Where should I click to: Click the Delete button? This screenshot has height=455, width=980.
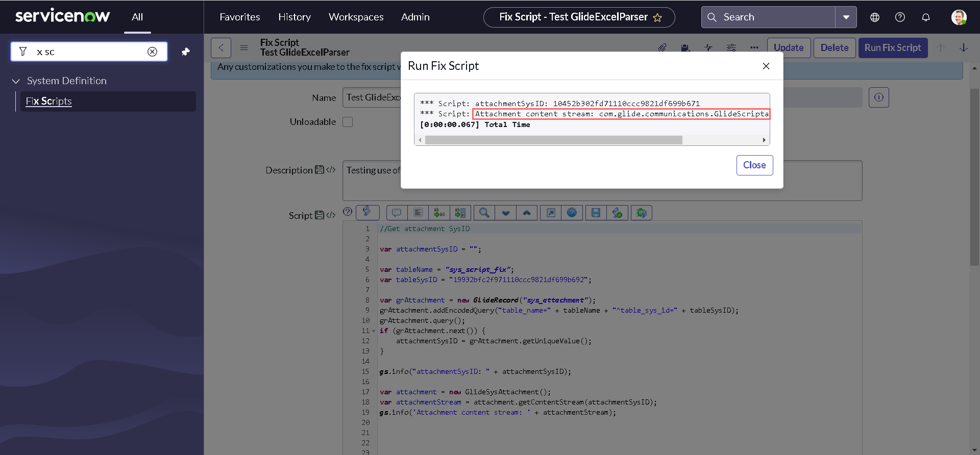(x=835, y=48)
